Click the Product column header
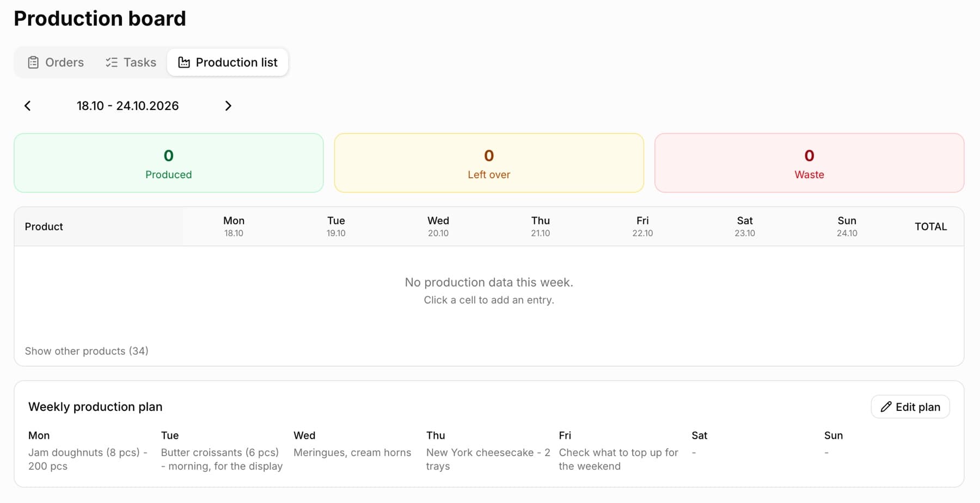The height and width of the screenshot is (503, 980). coord(44,227)
